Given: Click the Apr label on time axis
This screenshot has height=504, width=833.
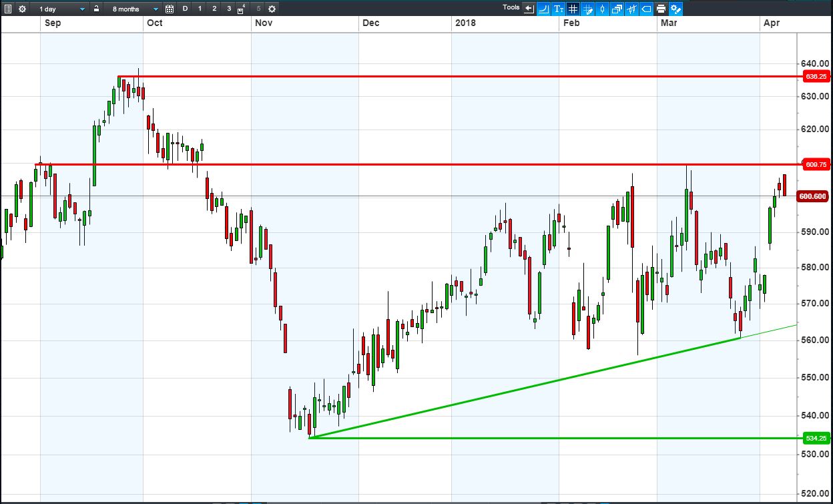Looking at the screenshot, I should coord(772,23).
